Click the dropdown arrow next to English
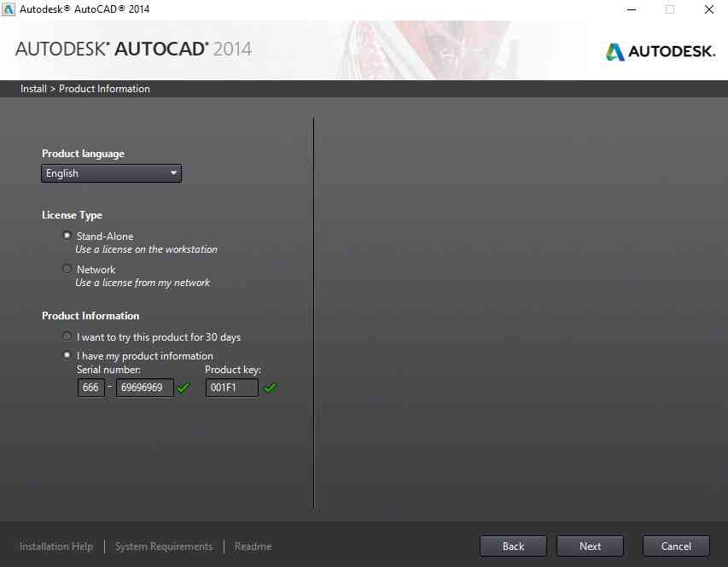The image size is (728, 567). (173, 173)
